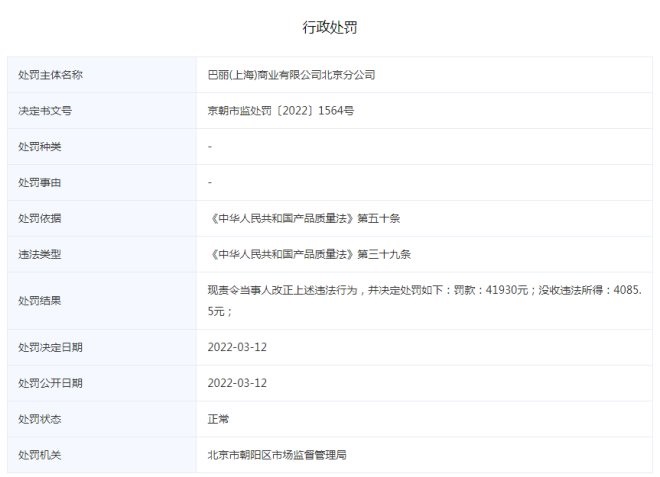660x477 pixels.
Task: Click the 处罚事由 label cell
Action: tap(40, 183)
